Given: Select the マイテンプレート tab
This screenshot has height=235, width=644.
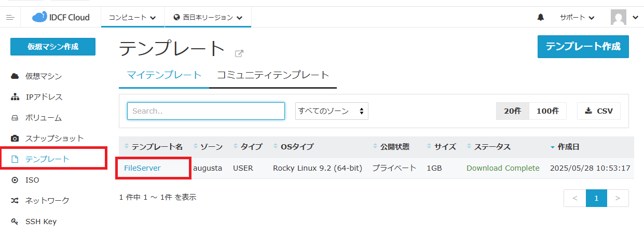Looking at the screenshot, I should click(x=164, y=75).
